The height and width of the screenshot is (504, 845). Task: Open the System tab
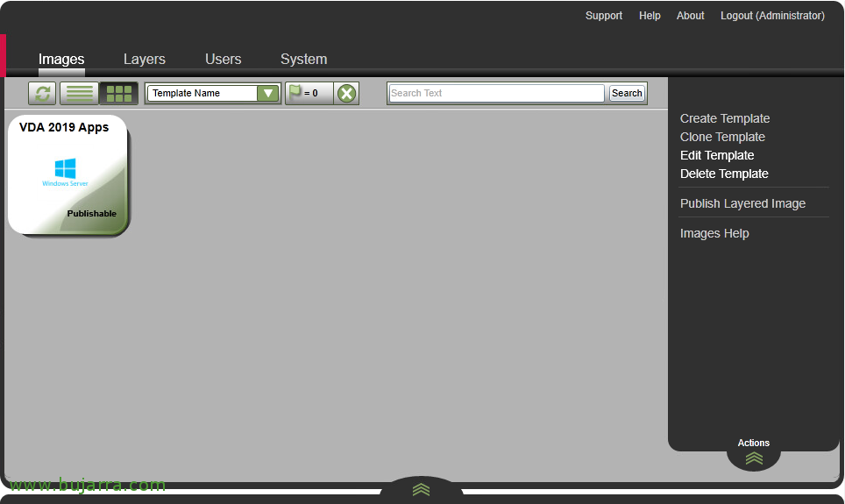click(304, 59)
